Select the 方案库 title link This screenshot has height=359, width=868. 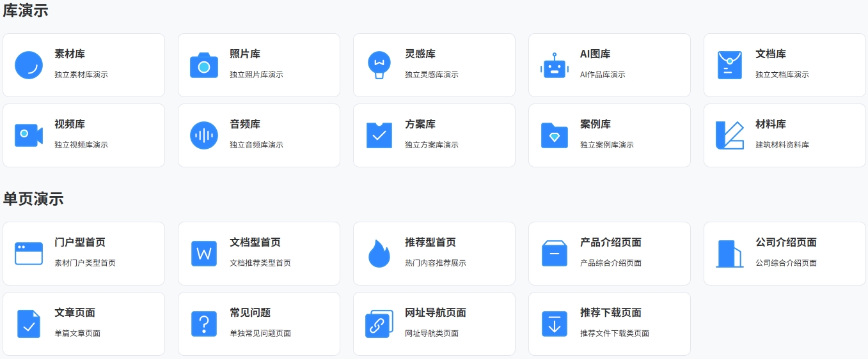[420, 125]
